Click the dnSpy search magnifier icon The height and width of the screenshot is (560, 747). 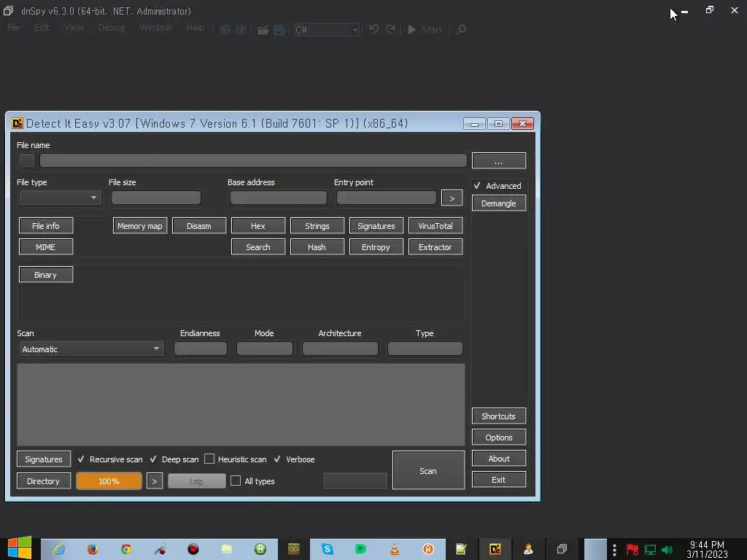pos(461,29)
